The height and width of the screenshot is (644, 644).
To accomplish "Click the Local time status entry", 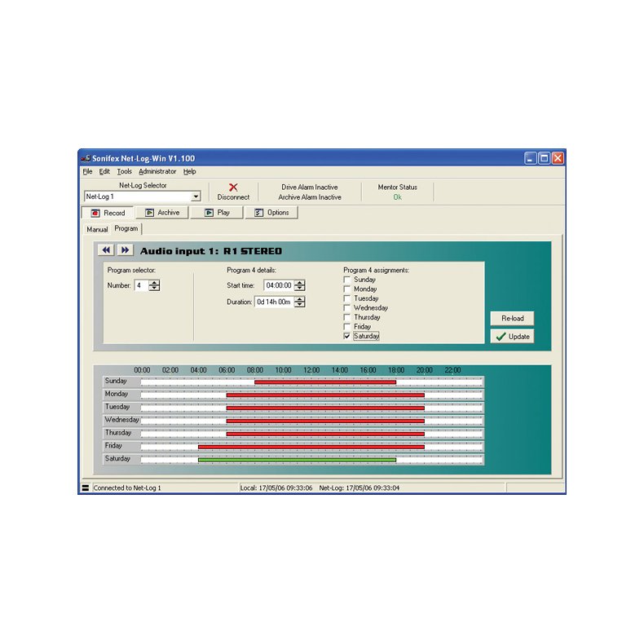I will click(276, 488).
